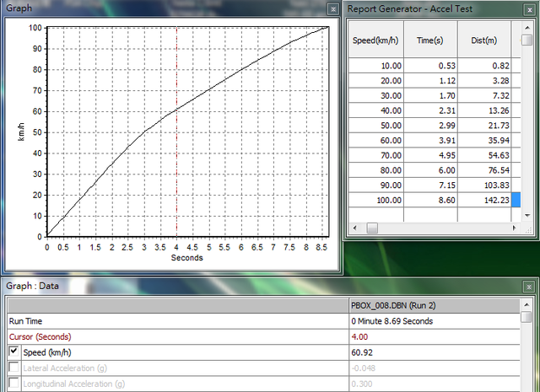Select the PBOX_008.DBN (Run 2) column header
Image resolution: width=540 pixels, height=392 pixels.
(435, 306)
